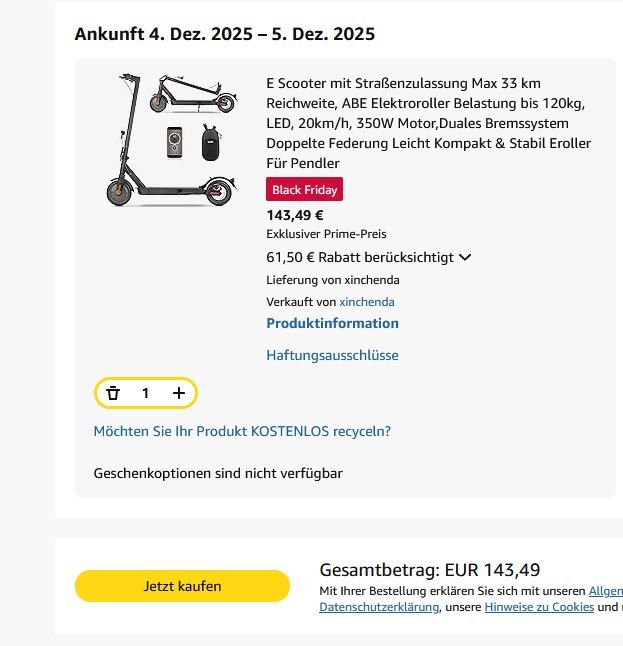Click the trash icon to remove item
Viewport: 623px width, 646px height.
(113, 393)
